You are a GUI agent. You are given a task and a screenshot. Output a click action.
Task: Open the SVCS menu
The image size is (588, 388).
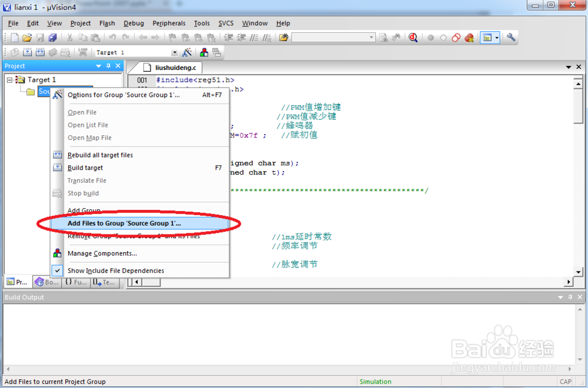point(226,24)
